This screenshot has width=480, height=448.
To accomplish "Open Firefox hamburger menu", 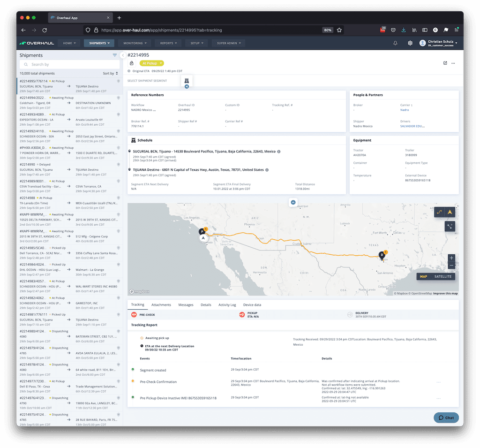I will (x=457, y=30).
